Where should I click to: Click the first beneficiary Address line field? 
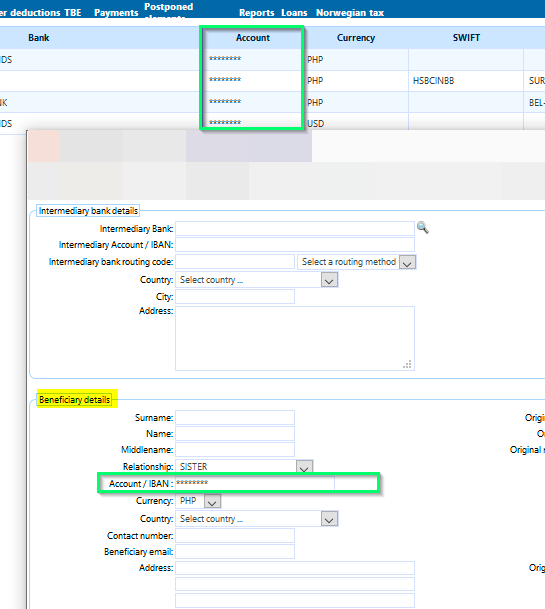point(295,568)
